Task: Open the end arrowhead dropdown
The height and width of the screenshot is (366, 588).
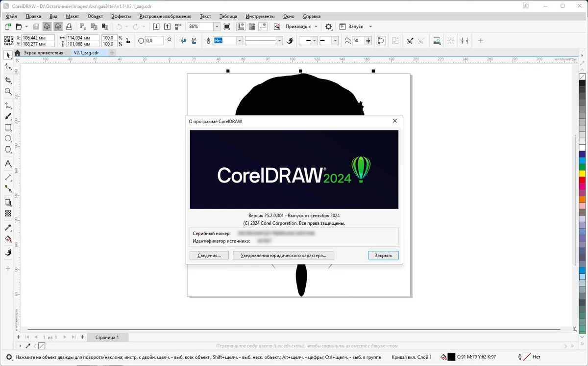Action: pyautogui.click(x=335, y=41)
